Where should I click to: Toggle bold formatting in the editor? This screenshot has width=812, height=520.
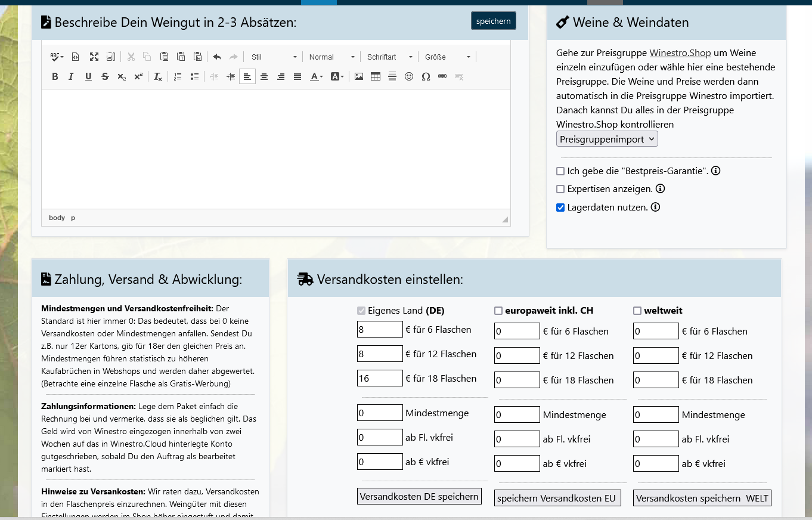55,76
